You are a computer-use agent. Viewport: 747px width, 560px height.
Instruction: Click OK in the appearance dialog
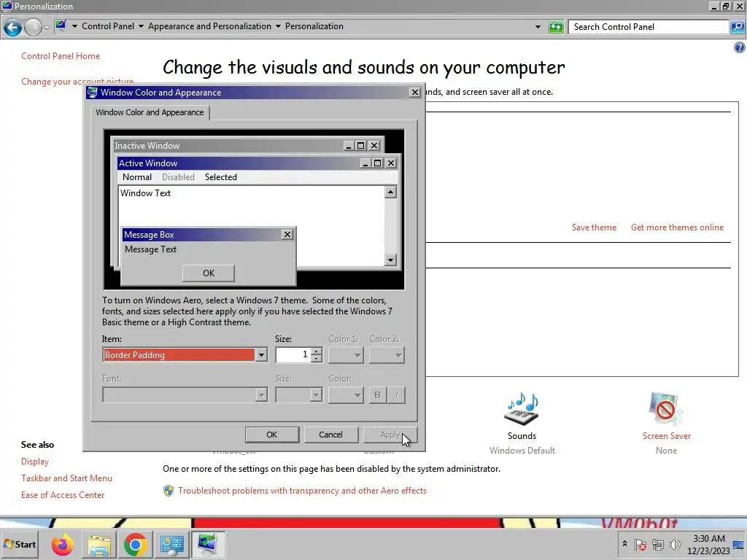[272, 435]
